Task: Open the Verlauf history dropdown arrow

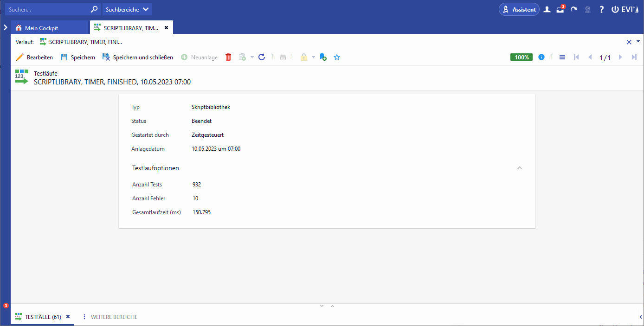Action: (638, 41)
